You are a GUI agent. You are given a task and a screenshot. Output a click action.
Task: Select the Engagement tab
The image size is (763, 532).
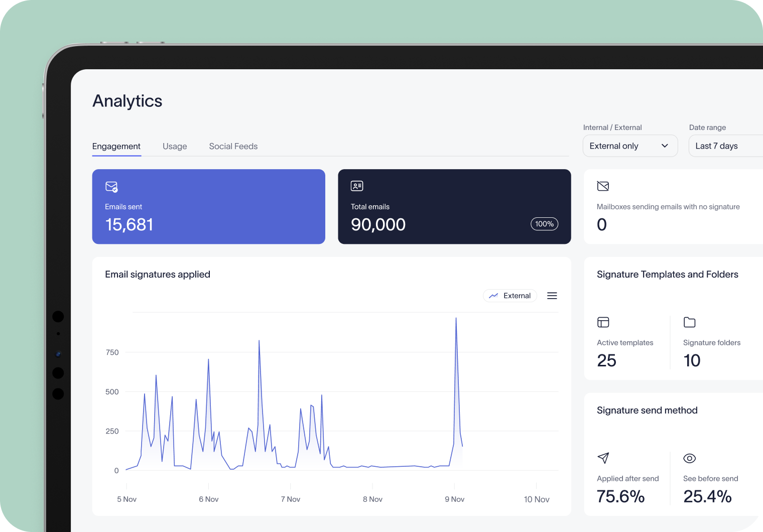tap(116, 146)
